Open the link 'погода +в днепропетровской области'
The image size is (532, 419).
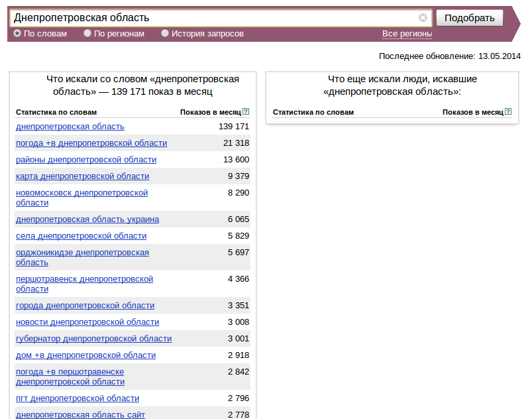91,143
